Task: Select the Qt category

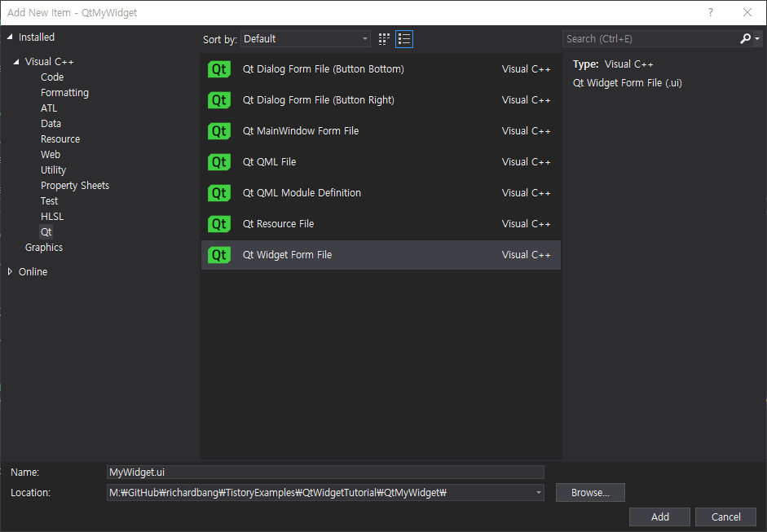Action: (x=46, y=231)
